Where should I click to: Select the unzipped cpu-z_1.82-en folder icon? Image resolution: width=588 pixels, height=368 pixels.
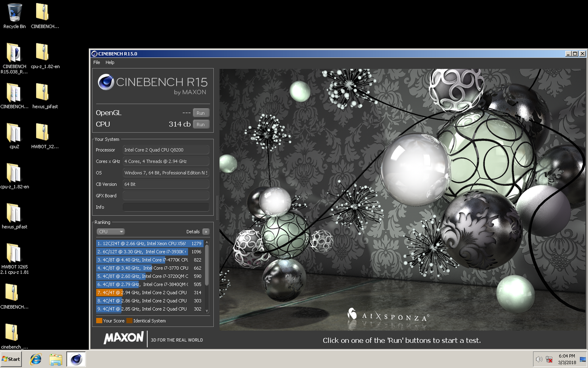point(14,176)
